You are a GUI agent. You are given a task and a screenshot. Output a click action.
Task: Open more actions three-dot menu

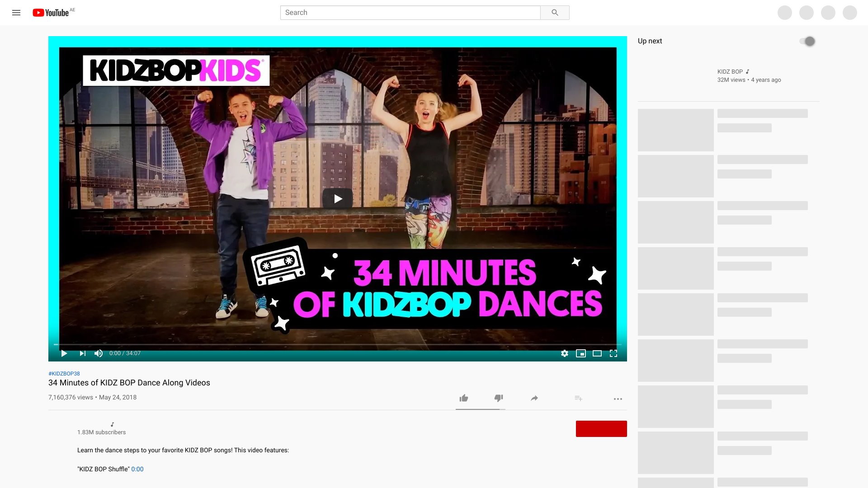pyautogui.click(x=618, y=399)
